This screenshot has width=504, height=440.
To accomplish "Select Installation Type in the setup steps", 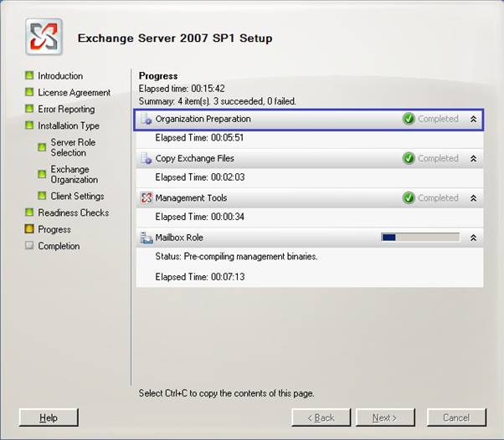I will (69, 125).
